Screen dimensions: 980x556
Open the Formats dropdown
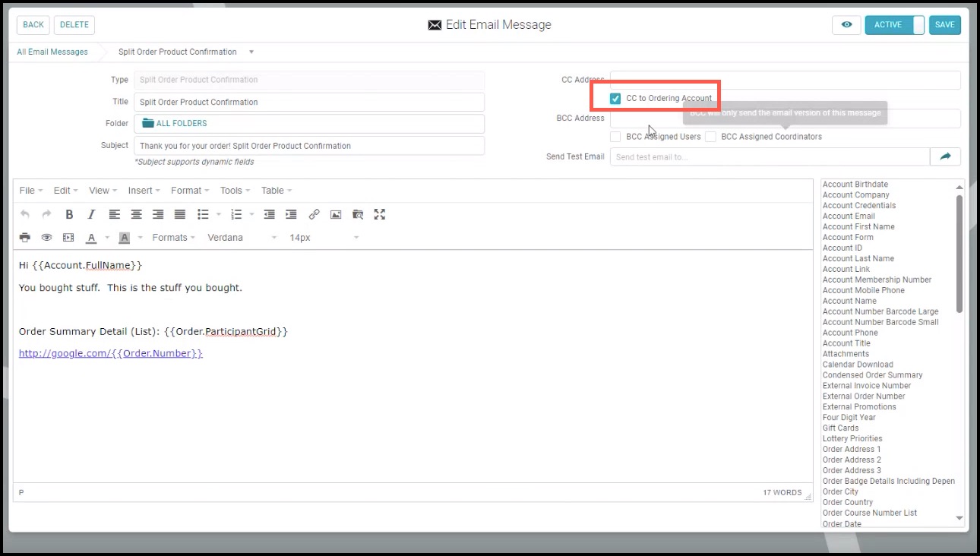(x=174, y=238)
